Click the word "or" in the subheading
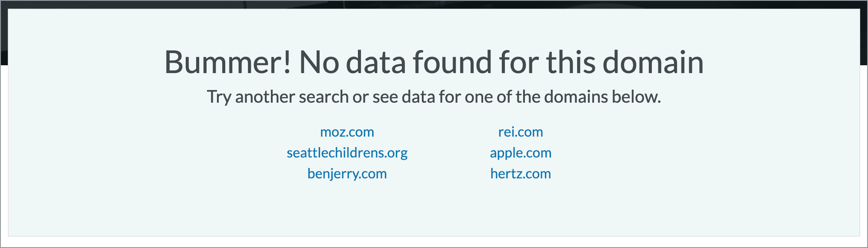 [x=361, y=97]
